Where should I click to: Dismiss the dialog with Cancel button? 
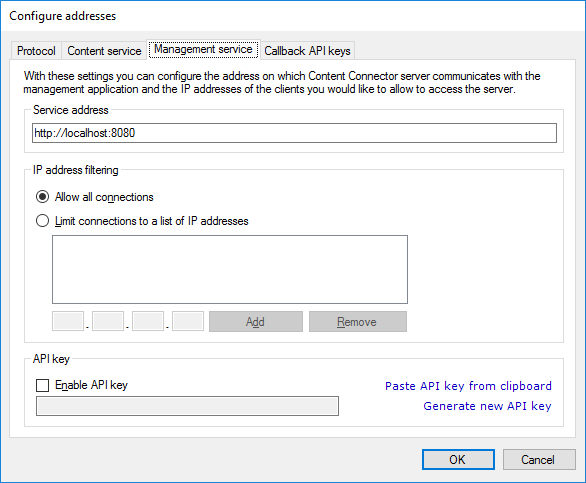(539, 459)
